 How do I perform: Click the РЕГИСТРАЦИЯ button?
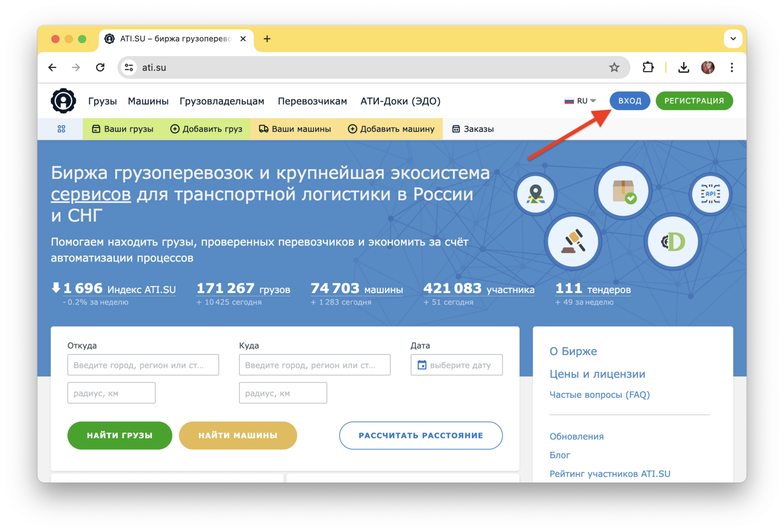click(x=694, y=101)
